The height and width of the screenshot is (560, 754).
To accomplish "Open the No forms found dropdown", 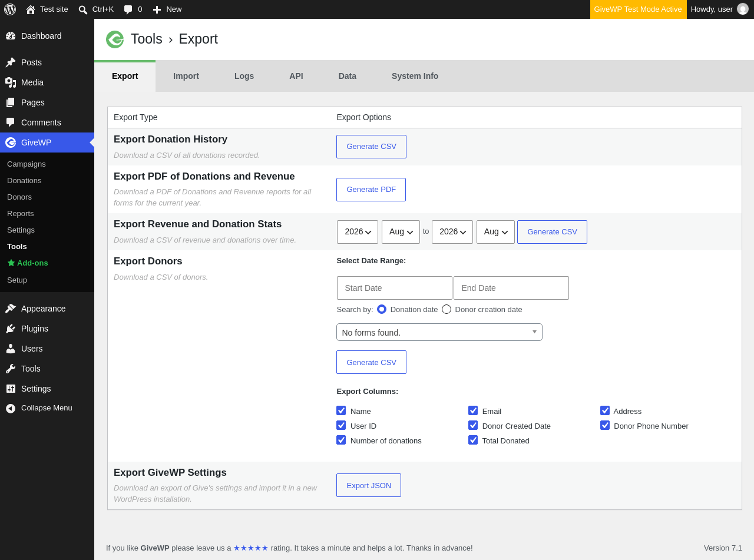I will pos(439,332).
